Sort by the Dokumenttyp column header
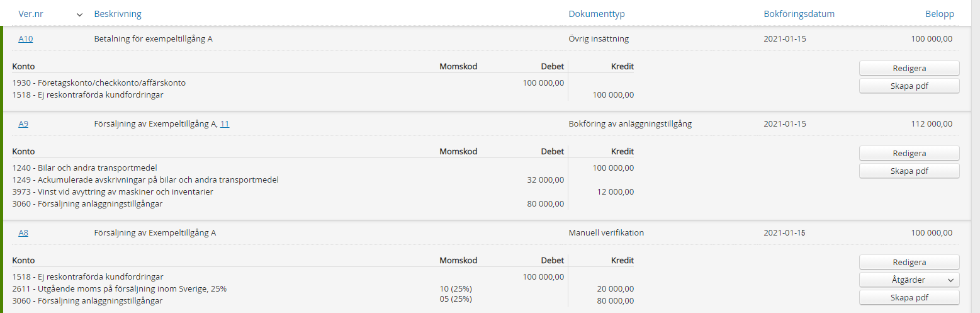 (x=596, y=14)
